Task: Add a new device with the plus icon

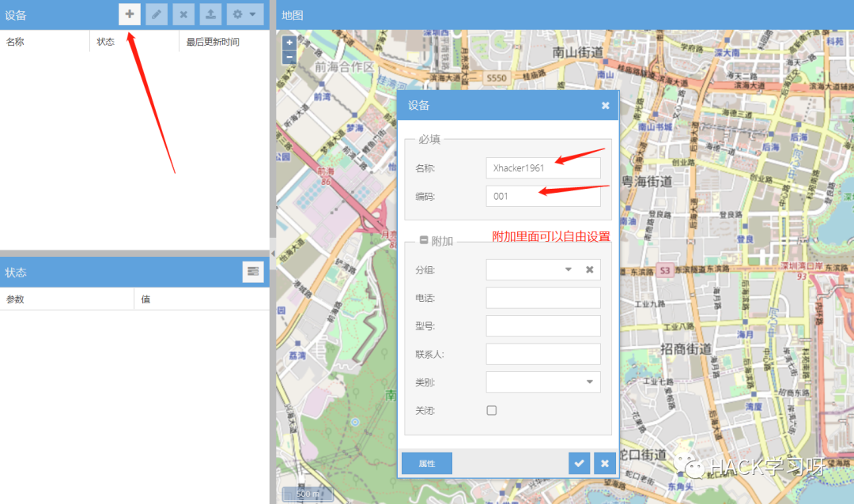Action: [129, 14]
